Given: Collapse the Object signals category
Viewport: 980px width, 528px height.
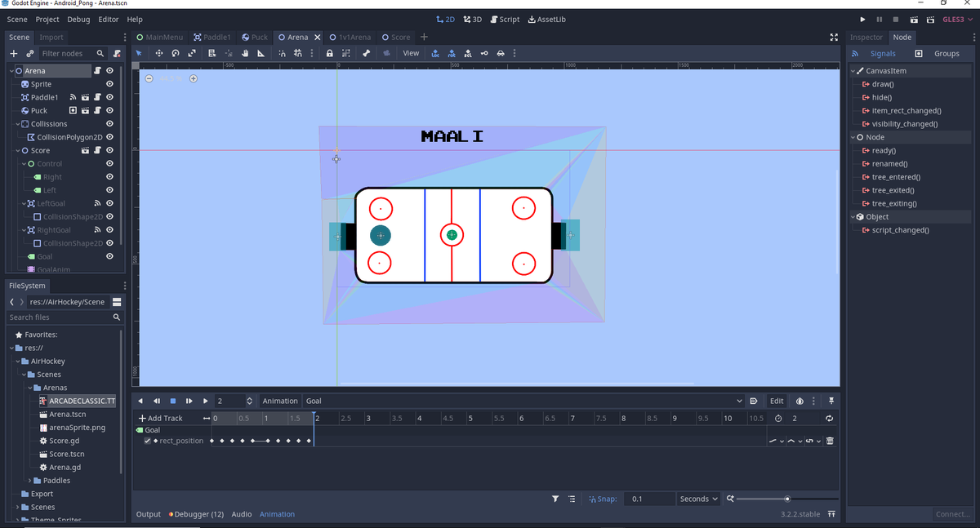Looking at the screenshot, I should point(853,217).
